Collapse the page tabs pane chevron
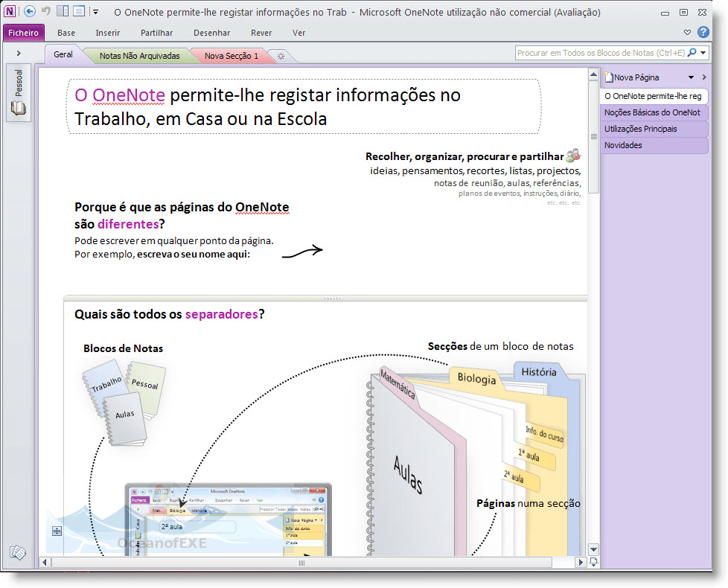Image resolution: width=728 pixels, height=588 pixels. click(704, 77)
